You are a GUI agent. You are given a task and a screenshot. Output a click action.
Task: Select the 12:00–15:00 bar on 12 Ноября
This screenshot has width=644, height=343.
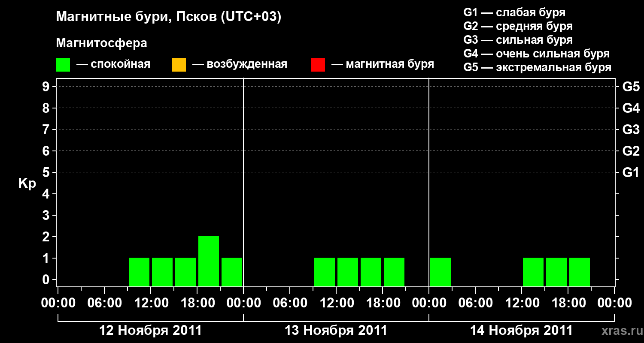click(x=162, y=272)
